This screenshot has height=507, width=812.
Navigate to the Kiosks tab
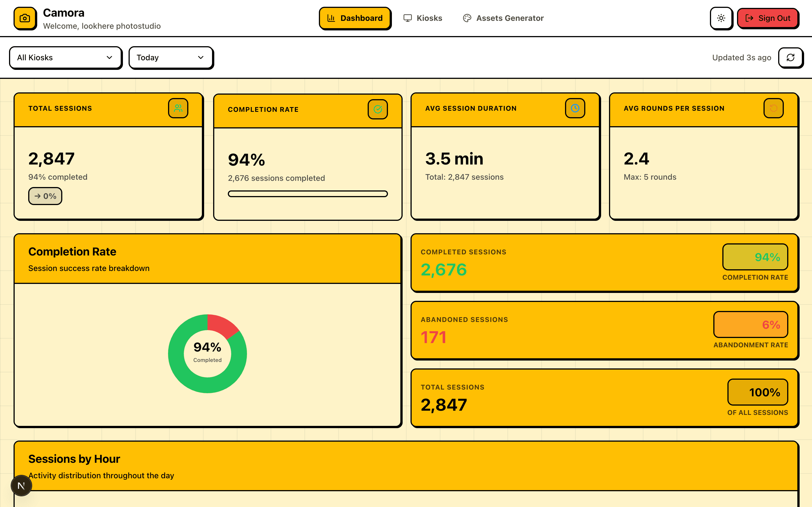423,18
